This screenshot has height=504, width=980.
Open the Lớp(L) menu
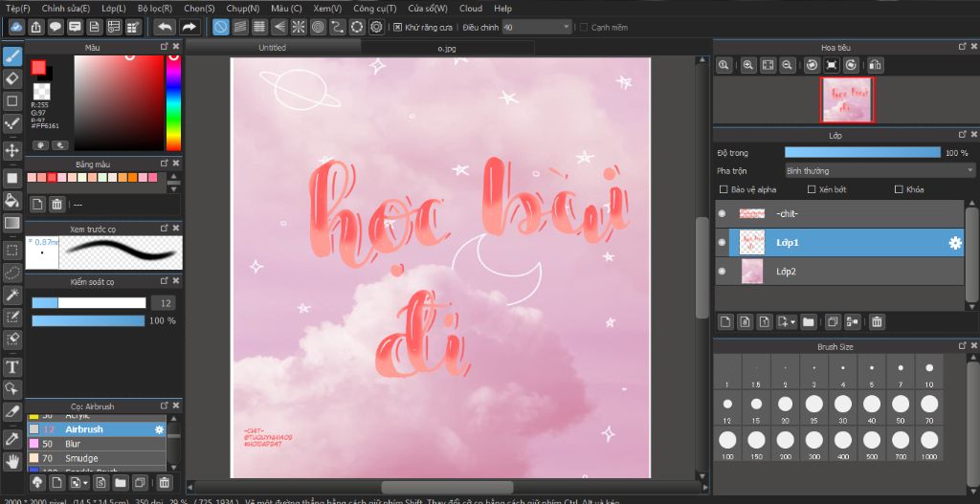coord(113,8)
